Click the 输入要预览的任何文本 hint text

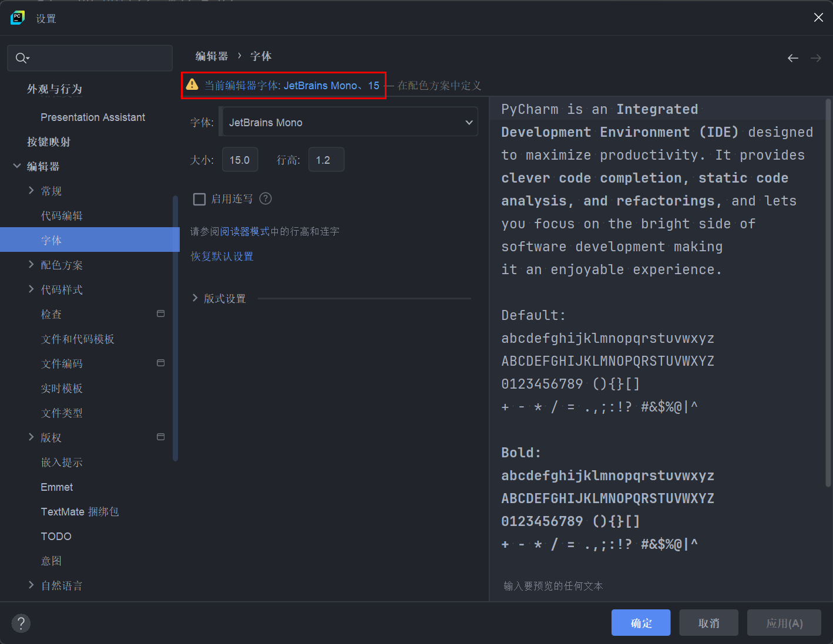[x=553, y=586]
